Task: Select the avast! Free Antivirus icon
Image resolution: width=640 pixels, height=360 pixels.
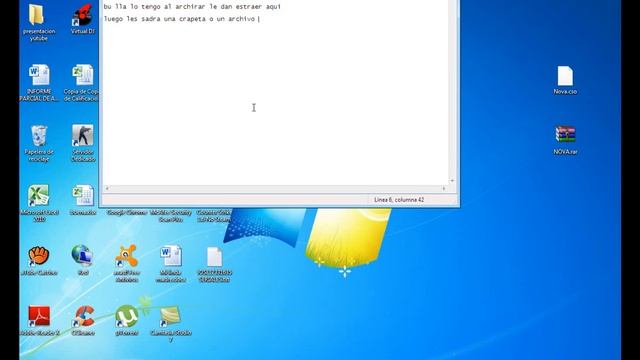Action: 127,256
